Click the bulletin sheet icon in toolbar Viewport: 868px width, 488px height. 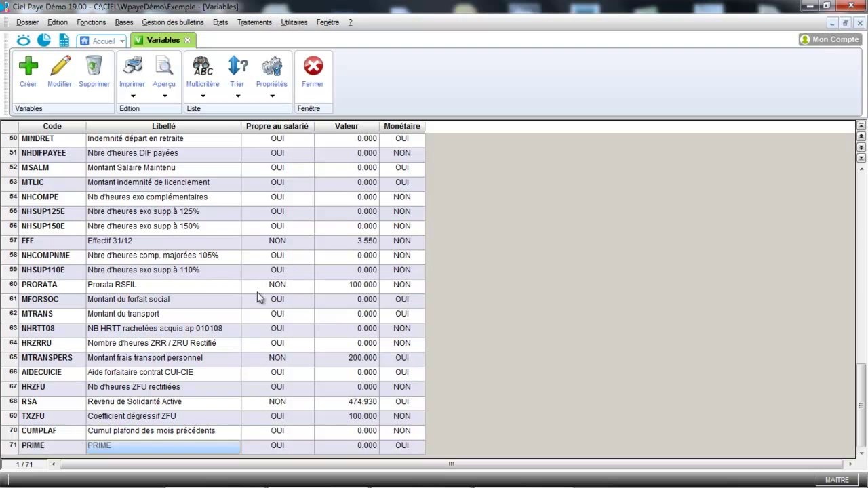pos(64,41)
